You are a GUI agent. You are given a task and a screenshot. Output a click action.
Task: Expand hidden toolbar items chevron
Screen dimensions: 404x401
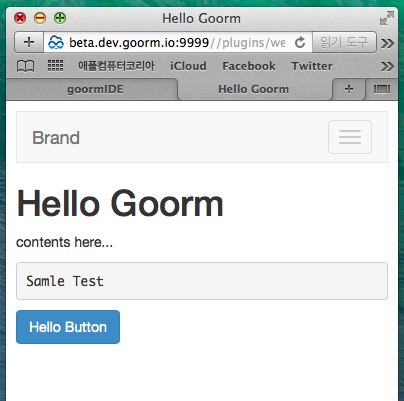[x=388, y=43]
